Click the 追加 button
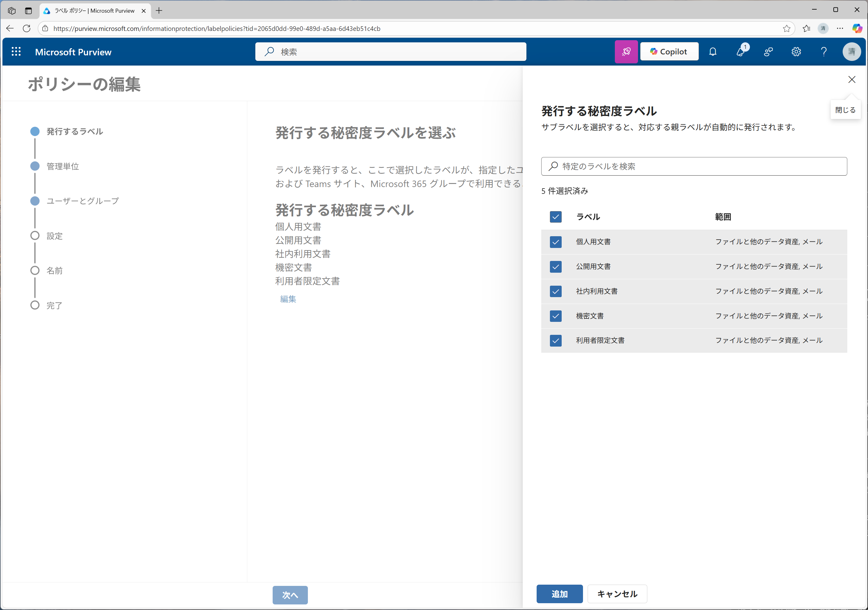868x610 pixels. click(x=559, y=594)
